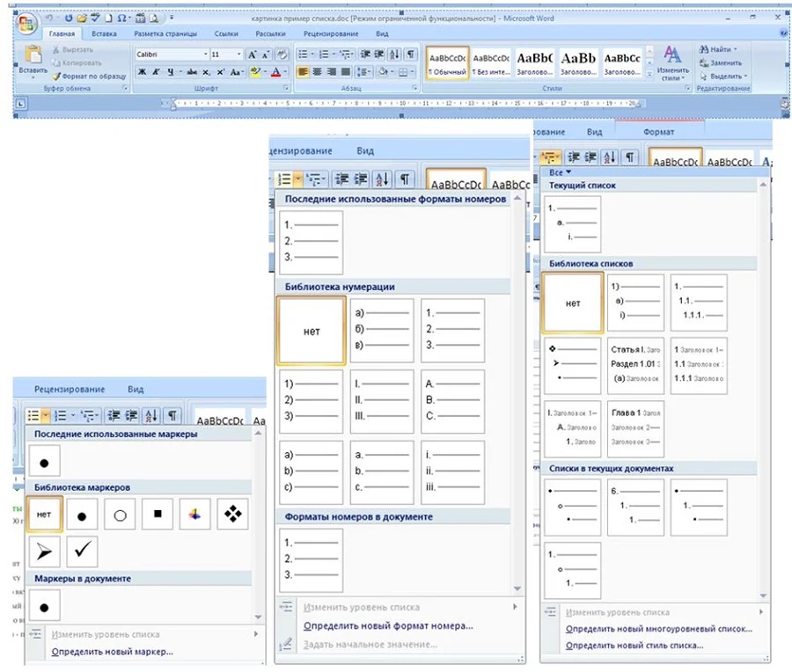Click Определить новый маркер...

112,652
